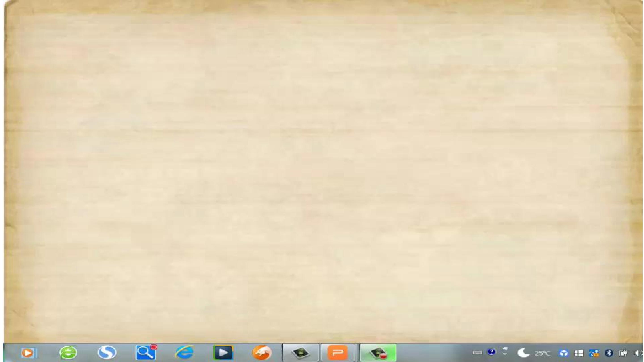Click the blue help question mark icon

point(491,352)
